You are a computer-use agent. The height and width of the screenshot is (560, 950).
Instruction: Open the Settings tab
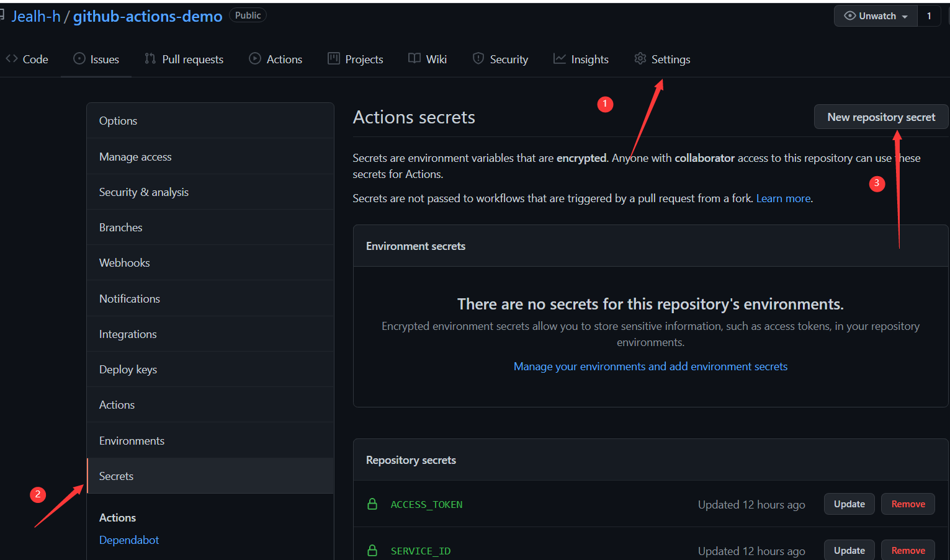pyautogui.click(x=662, y=59)
